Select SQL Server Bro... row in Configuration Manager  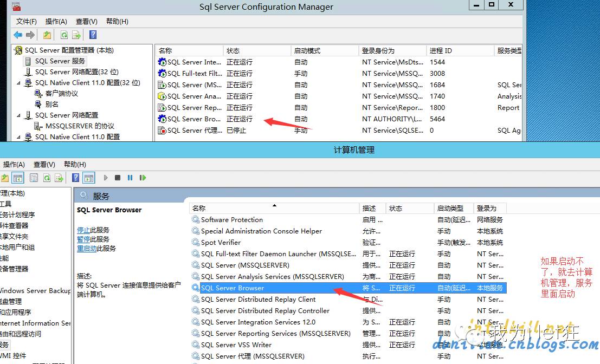click(x=338, y=119)
